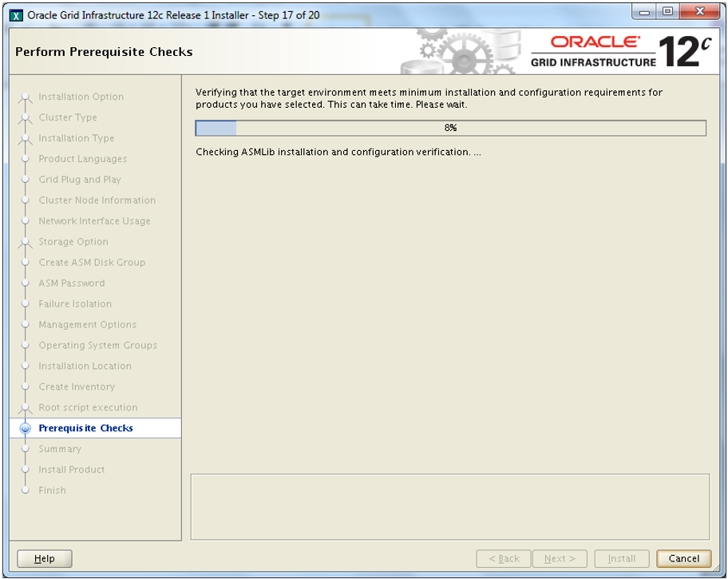
Task: Select Product Languages step
Action: (83, 159)
